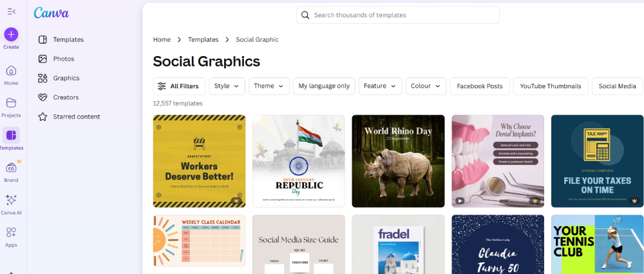This screenshot has height=274, width=644.
Task: Select the Templates rail icon
Action: coord(11,135)
